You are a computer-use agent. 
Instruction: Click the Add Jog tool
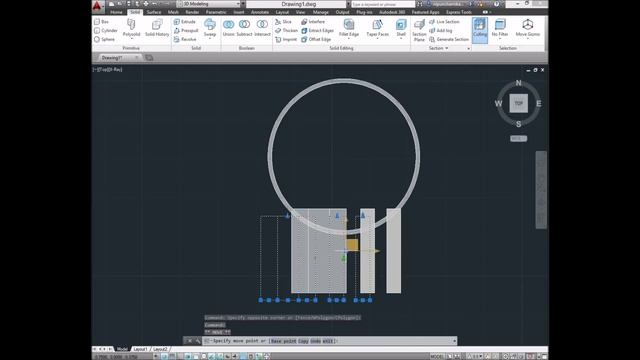coord(440,30)
